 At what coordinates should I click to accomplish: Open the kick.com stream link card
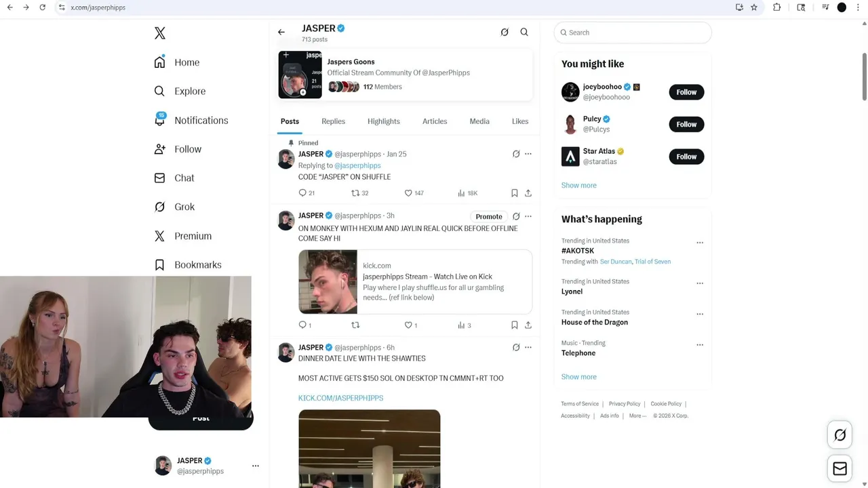pos(415,282)
